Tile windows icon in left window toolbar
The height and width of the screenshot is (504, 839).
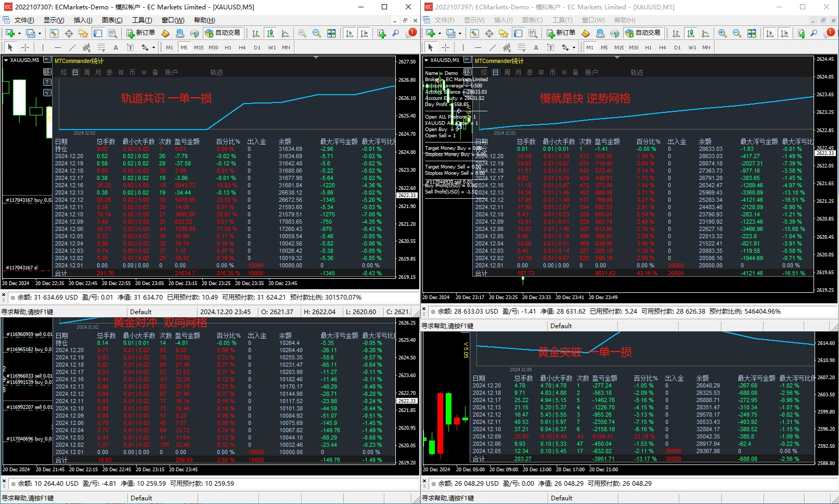tap(331, 33)
